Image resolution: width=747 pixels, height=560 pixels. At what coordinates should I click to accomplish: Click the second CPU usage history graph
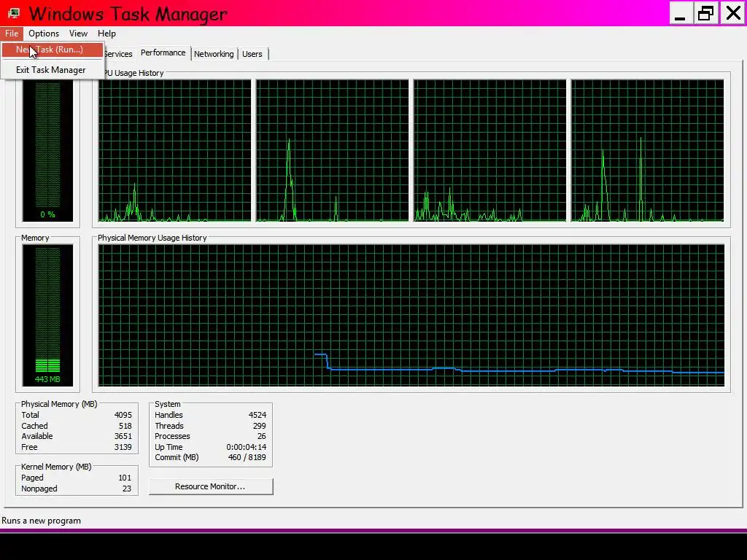coord(333,150)
